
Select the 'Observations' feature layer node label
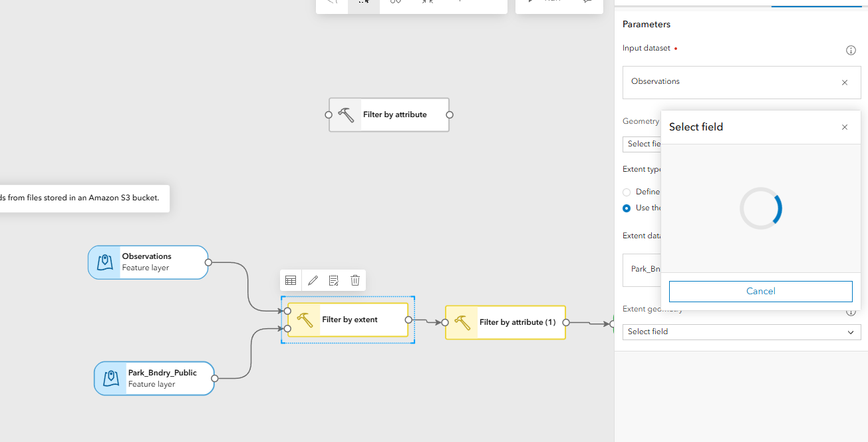point(147,256)
